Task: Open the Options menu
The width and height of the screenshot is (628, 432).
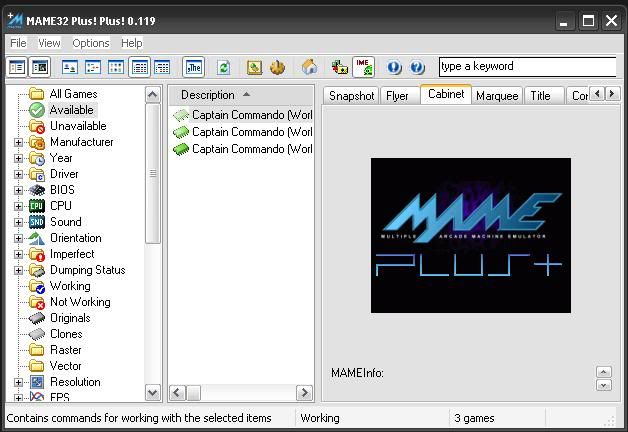Action: pos(91,43)
